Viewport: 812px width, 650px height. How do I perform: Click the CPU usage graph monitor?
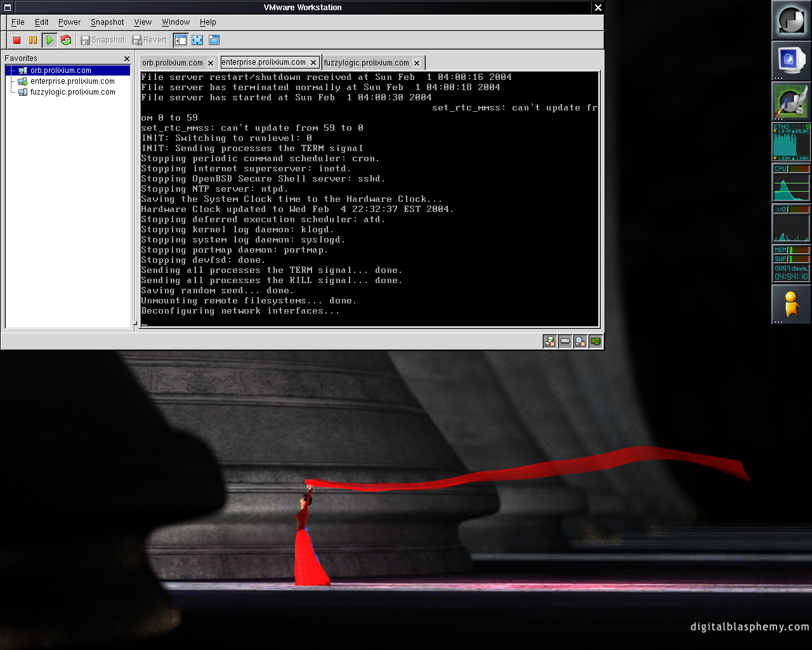coord(791,183)
